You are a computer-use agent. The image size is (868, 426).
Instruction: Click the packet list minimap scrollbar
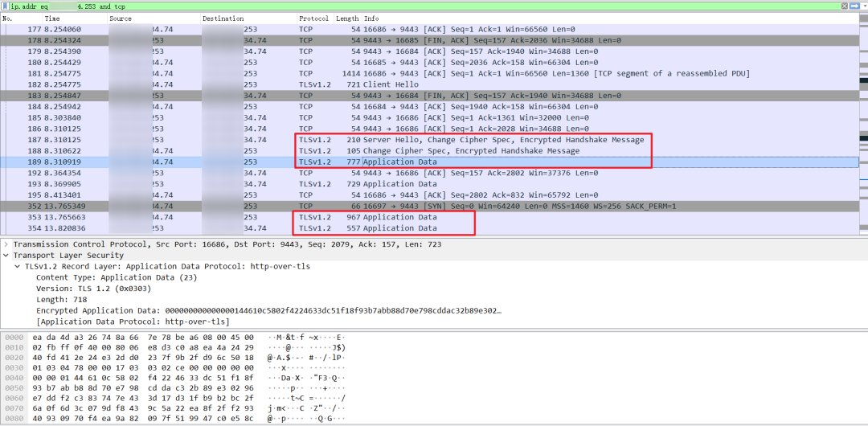[x=863, y=121]
